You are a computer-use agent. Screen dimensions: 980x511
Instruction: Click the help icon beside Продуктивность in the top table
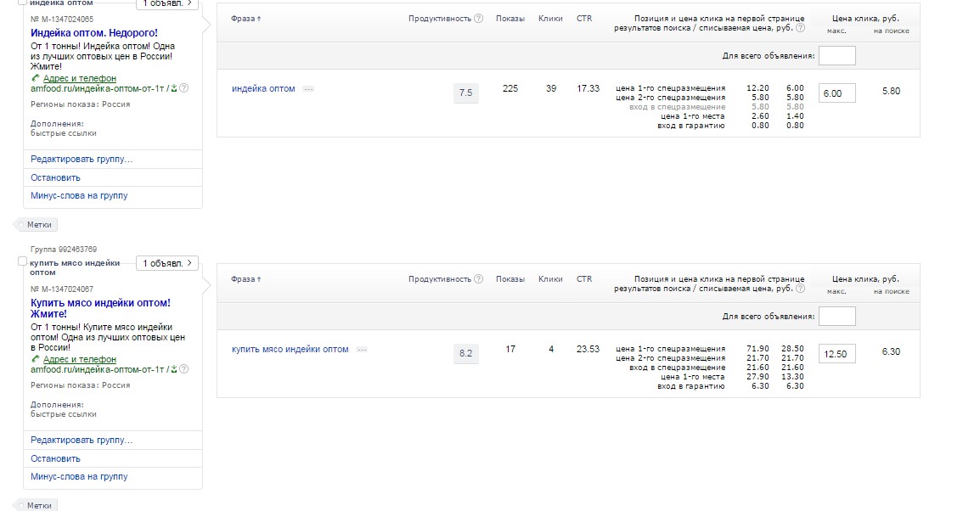(478, 19)
